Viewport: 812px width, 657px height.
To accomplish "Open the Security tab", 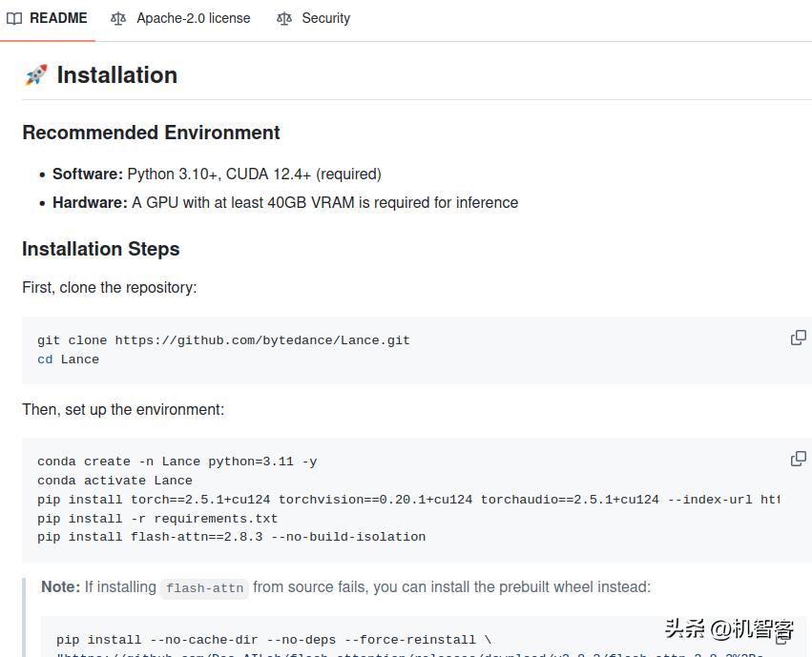I will click(313, 18).
